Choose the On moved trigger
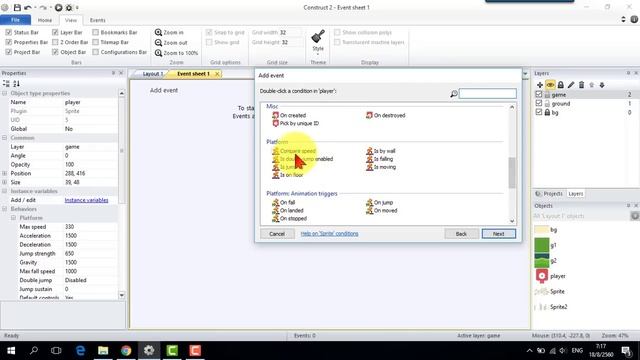The width and height of the screenshot is (640, 360). pyautogui.click(x=381, y=211)
